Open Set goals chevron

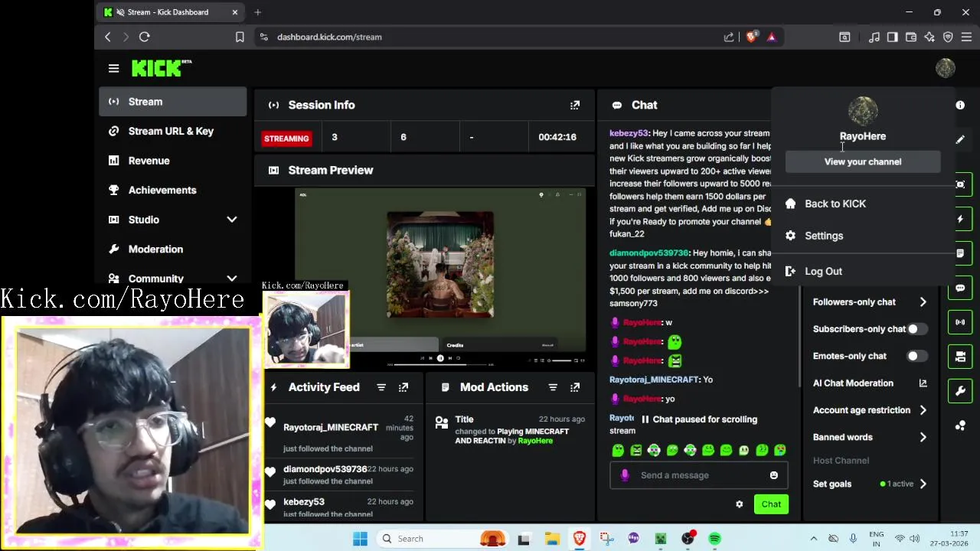point(923,484)
